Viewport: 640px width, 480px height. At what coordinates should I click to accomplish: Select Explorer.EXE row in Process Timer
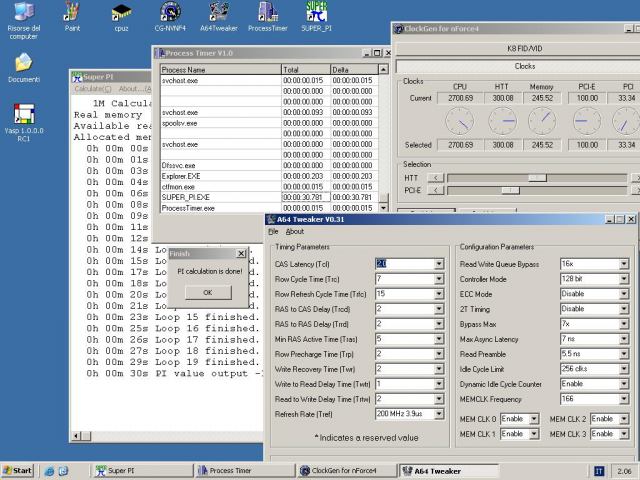click(x=269, y=176)
